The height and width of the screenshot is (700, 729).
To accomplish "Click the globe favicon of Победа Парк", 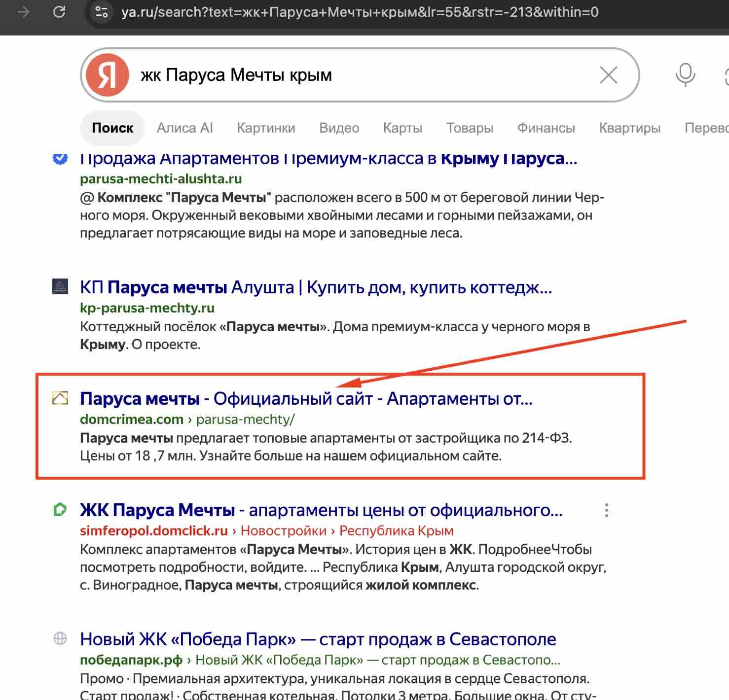I will coord(60,638).
